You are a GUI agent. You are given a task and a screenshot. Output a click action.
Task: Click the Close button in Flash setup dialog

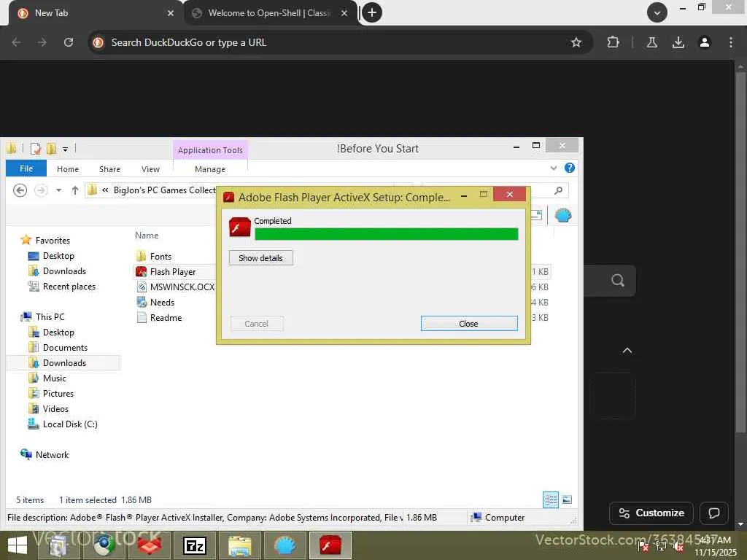469,323
